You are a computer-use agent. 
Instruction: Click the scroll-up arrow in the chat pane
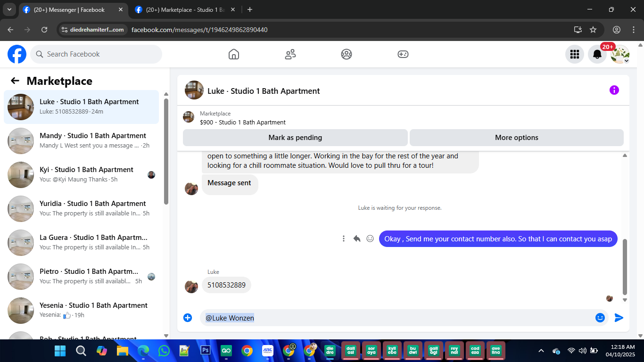click(x=625, y=155)
